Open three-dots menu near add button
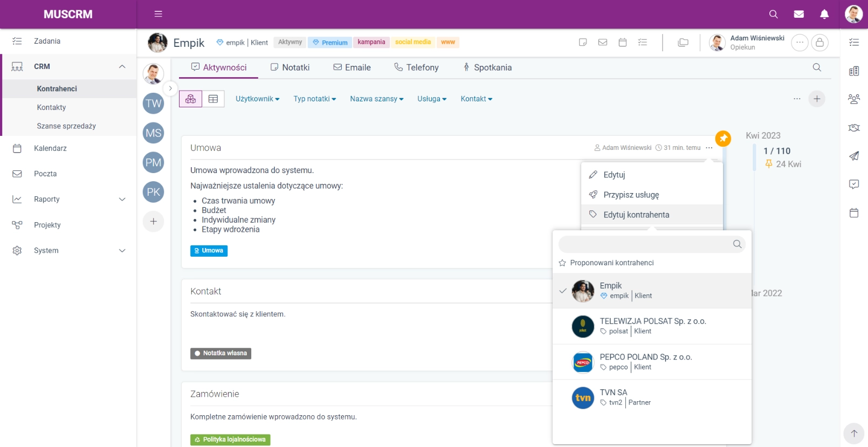The height and width of the screenshot is (447, 868). point(797,99)
